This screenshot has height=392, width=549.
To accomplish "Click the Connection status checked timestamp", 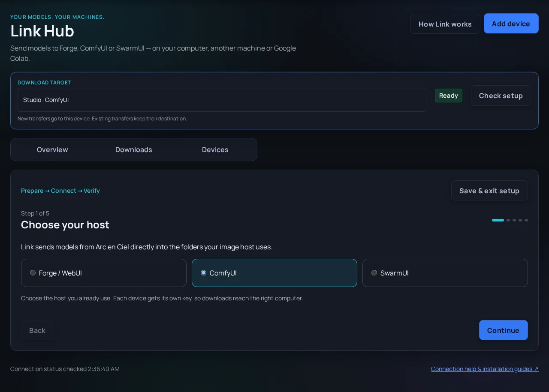I will click(x=65, y=369).
